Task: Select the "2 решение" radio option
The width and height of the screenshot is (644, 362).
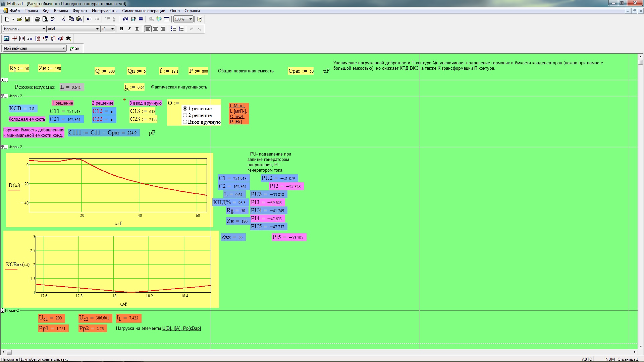Action: 185,115
